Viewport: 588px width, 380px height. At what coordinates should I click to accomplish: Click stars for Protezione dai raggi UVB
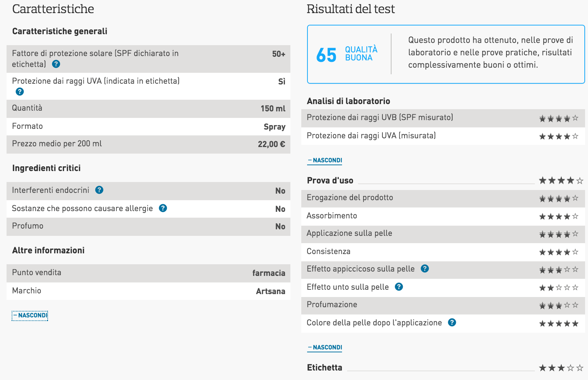coord(559,118)
